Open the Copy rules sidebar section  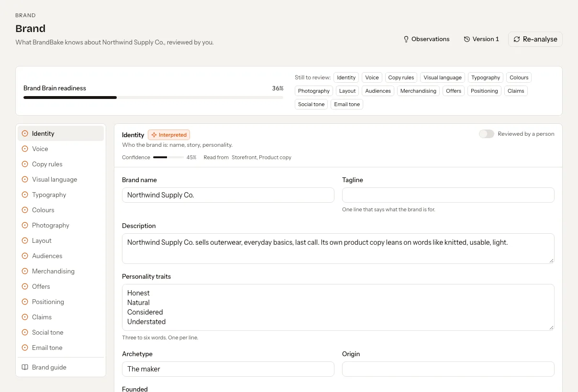[x=61, y=164]
